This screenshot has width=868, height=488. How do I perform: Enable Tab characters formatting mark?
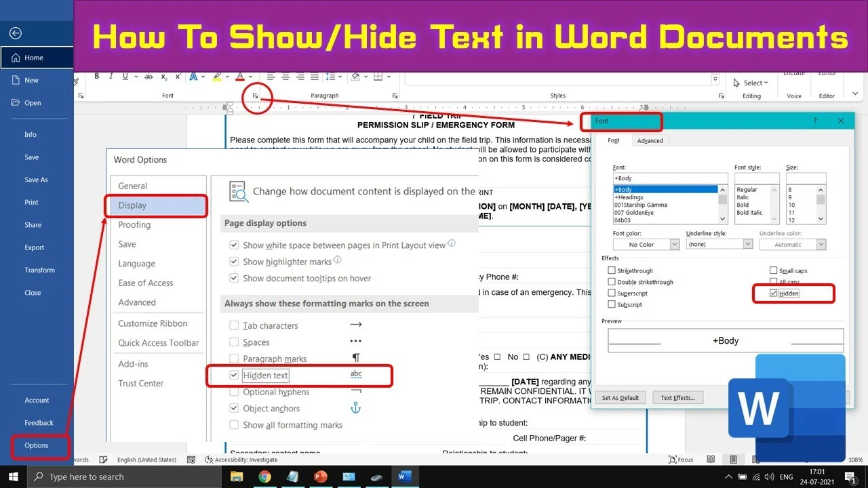pos(234,325)
